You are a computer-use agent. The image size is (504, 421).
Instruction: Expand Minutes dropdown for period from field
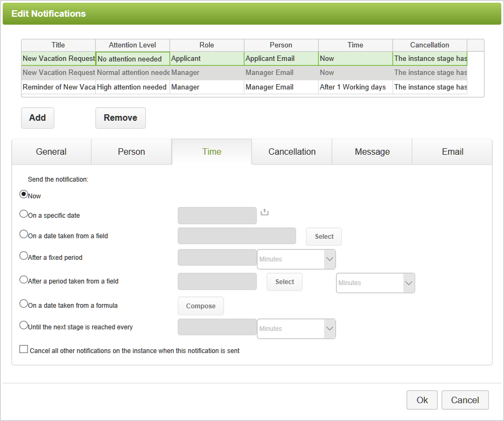[x=375, y=283]
